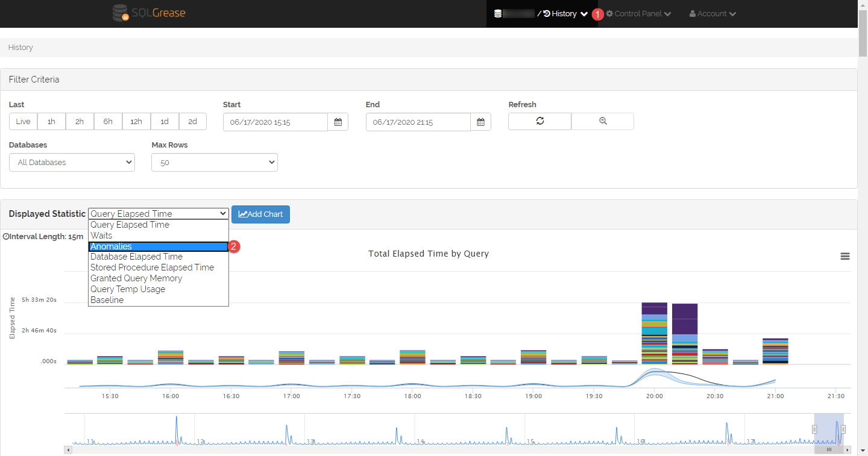Open the chart hamburger context menu

[x=845, y=256]
